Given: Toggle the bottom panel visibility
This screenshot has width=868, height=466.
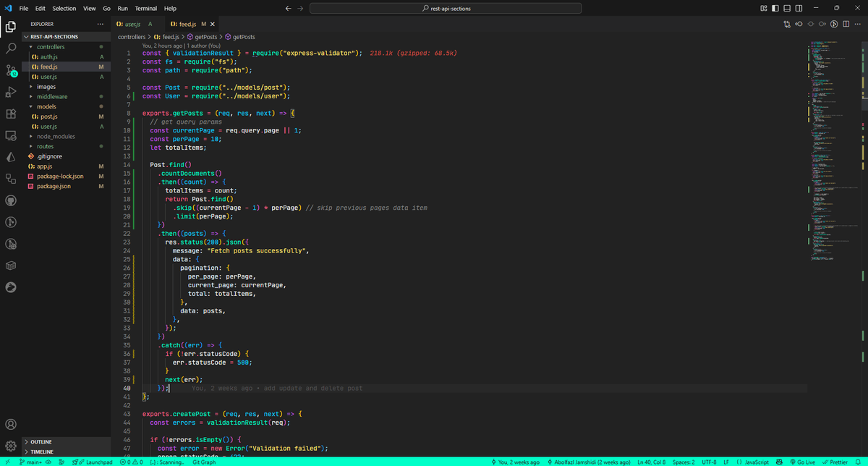Looking at the screenshot, I should pos(787,8).
